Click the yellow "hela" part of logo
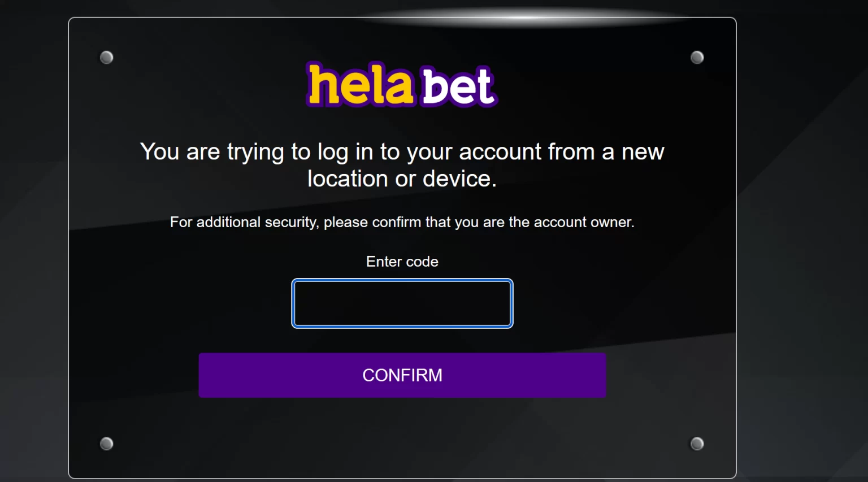Screen dimensions: 868x482 (x=360, y=85)
